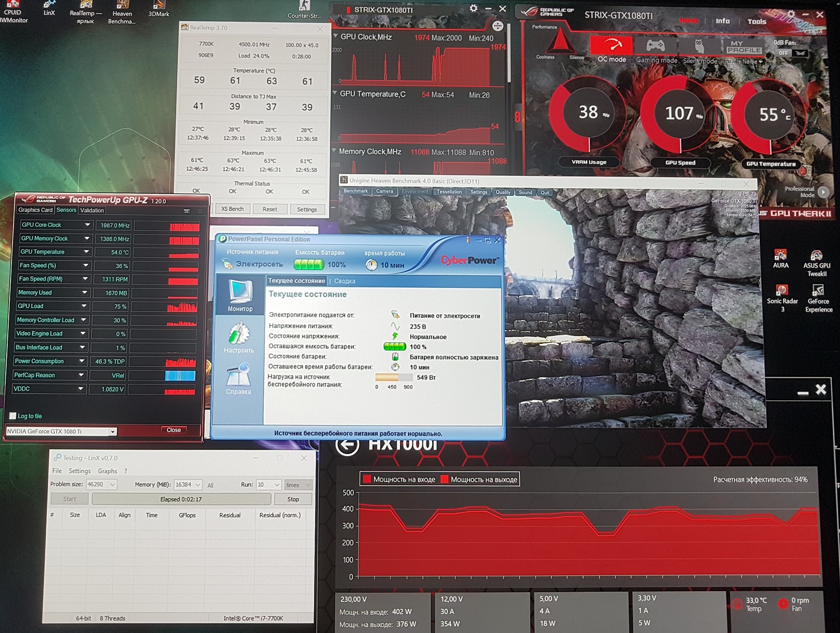840x633 pixels.
Task: Open settings gear in STRIX monitor window
Action: click(x=474, y=9)
